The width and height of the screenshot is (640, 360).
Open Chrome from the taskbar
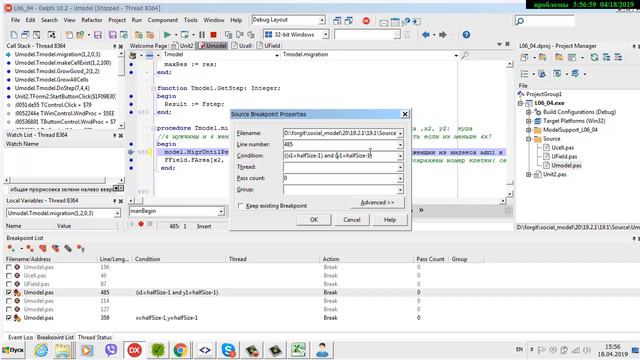(180, 350)
